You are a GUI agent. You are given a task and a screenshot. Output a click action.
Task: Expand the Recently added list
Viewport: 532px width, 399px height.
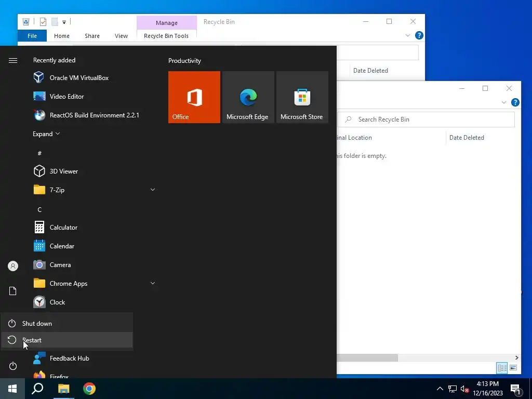coord(46,134)
